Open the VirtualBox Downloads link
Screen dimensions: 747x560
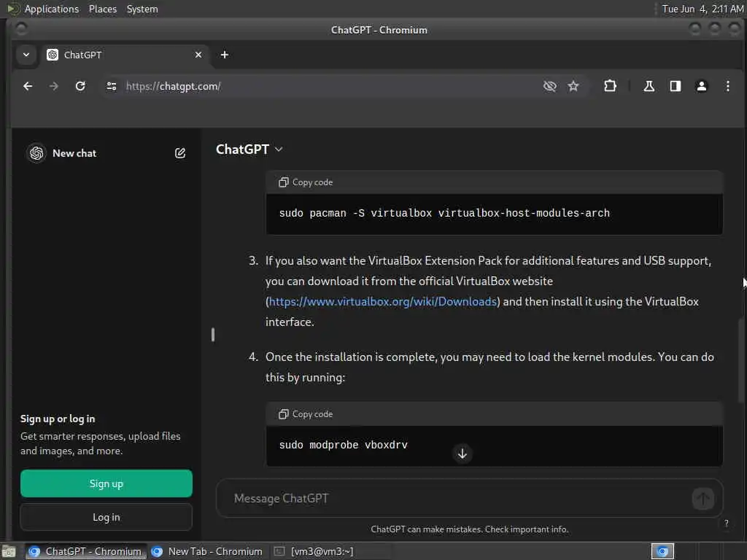[382, 301]
